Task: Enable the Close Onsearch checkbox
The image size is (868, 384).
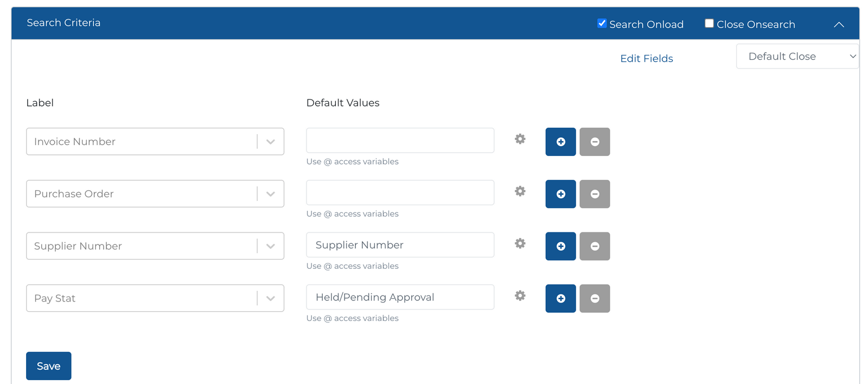Action: click(709, 23)
